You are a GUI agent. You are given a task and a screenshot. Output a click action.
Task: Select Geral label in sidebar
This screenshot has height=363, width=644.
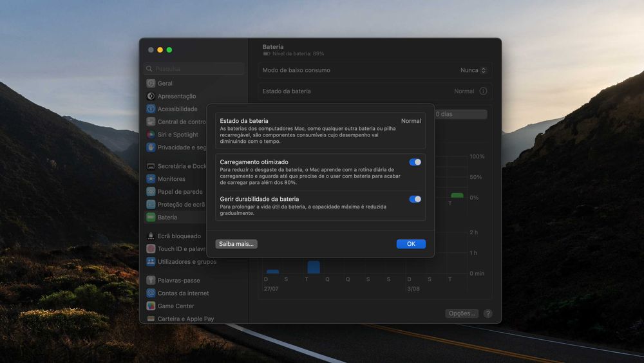coord(165,84)
